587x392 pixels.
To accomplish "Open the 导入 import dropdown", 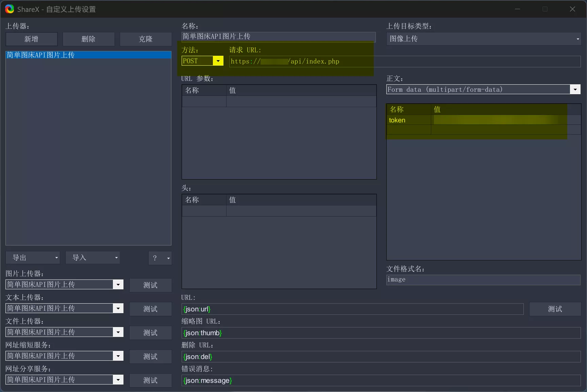I will pyautogui.click(x=93, y=258).
